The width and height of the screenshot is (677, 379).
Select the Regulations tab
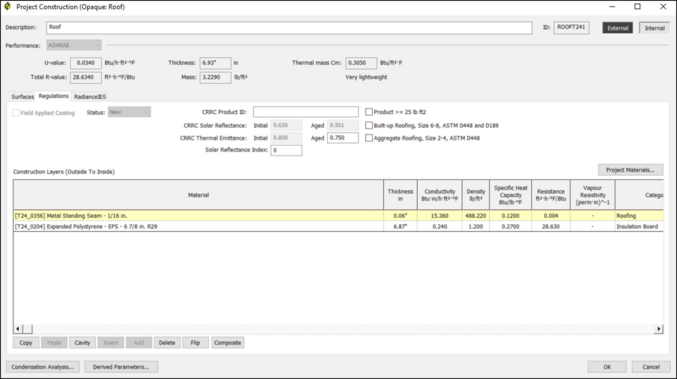pyautogui.click(x=54, y=96)
